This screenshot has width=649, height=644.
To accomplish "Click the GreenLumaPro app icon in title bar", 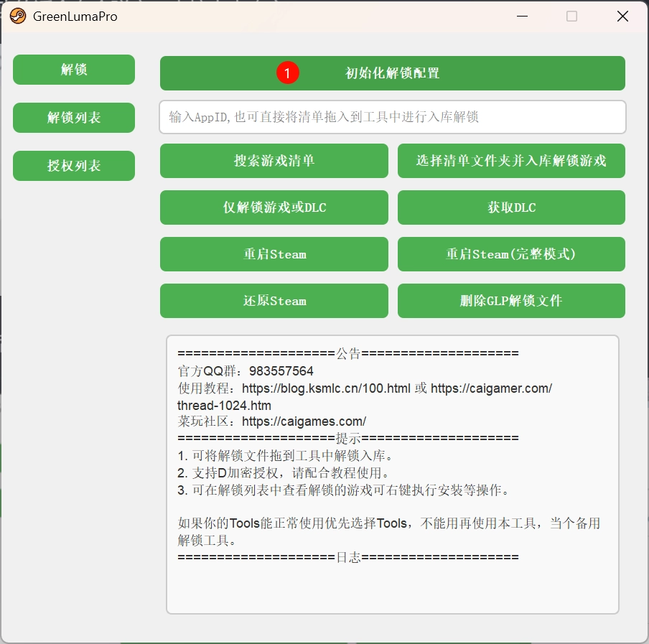I will pyautogui.click(x=18, y=16).
